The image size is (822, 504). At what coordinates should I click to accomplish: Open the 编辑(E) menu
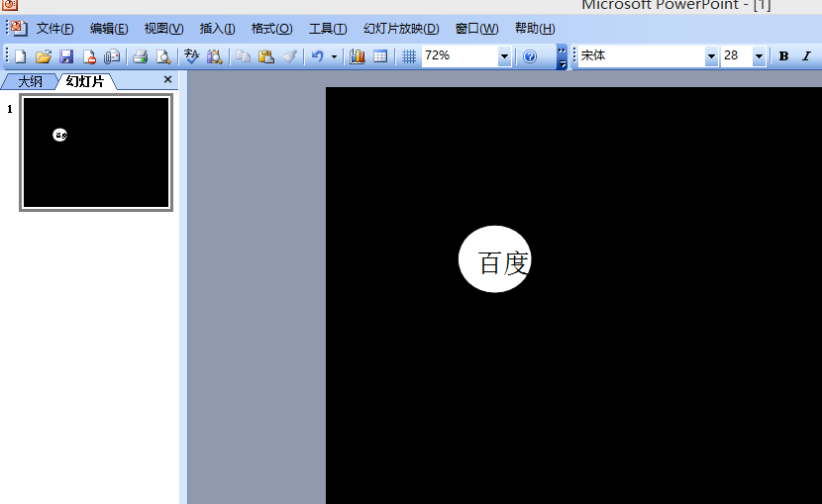[109, 29]
